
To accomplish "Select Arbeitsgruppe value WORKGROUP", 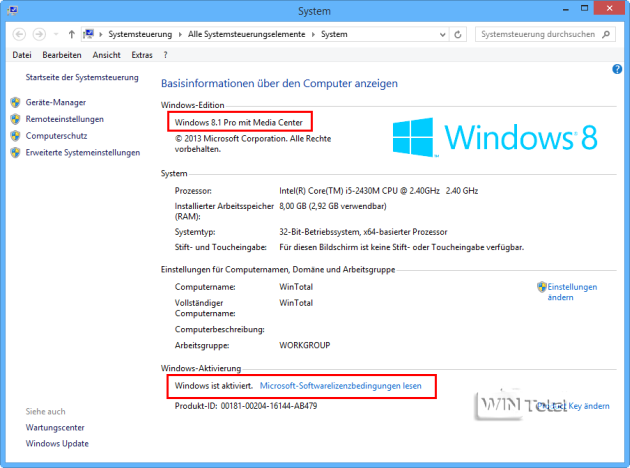I will point(305,345).
